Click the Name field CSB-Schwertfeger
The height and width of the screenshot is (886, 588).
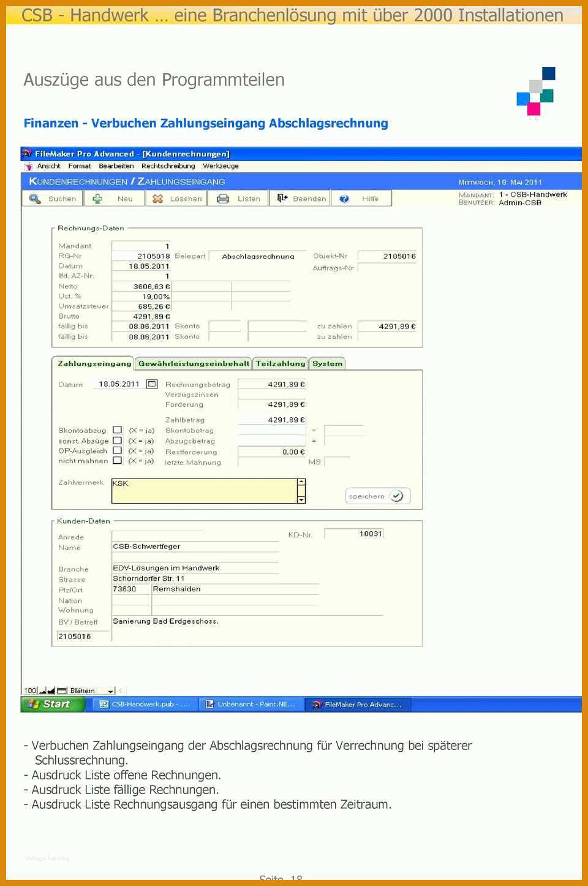tap(195, 547)
